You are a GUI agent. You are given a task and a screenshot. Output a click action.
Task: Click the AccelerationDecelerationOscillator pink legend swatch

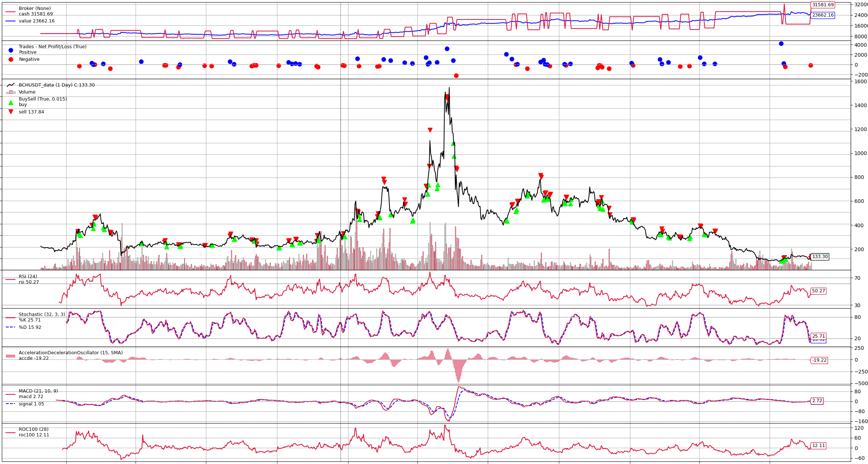[x=11, y=356]
